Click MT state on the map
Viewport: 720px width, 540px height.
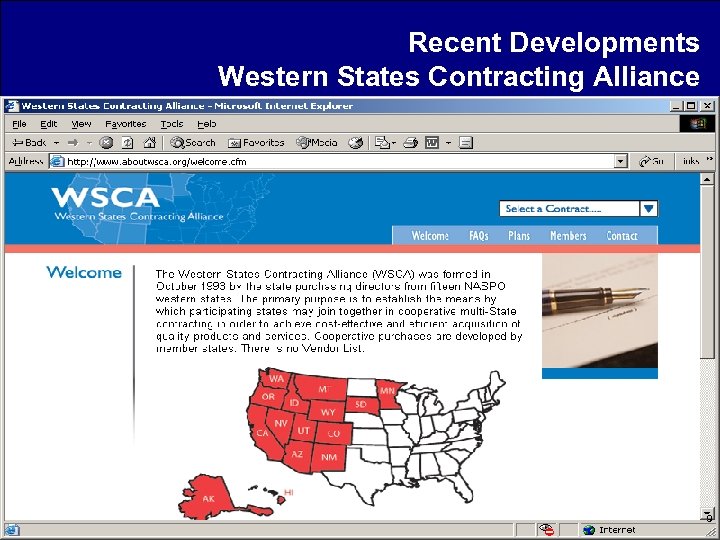[324, 389]
